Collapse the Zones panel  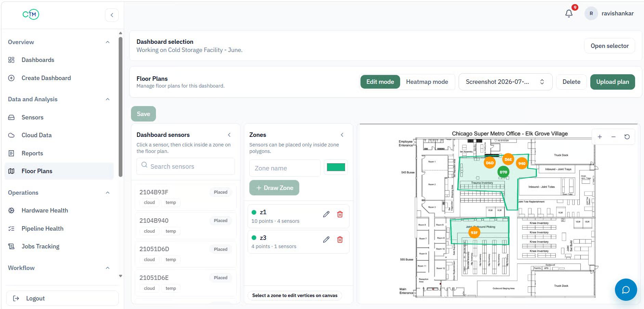pyautogui.click(x=342, y=135)
